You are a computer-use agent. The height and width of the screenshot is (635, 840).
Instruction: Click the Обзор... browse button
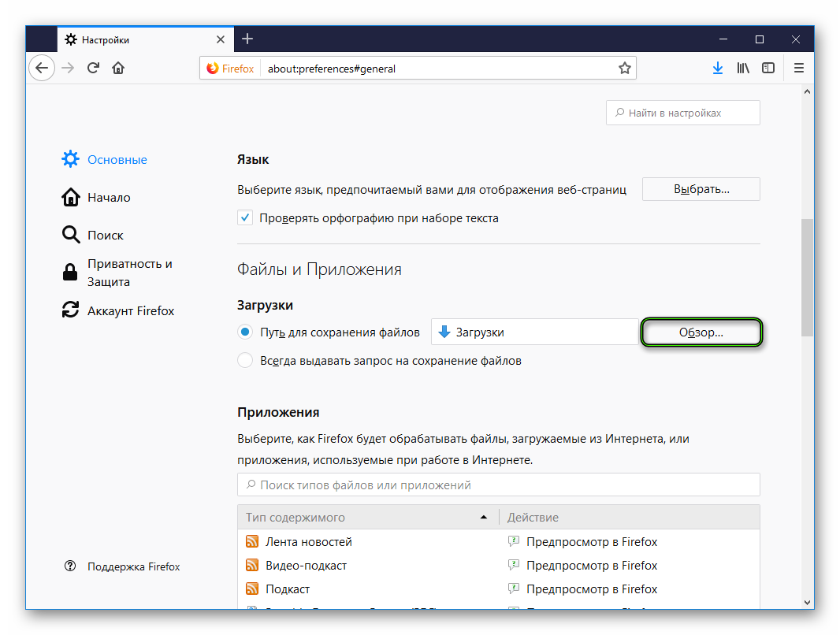(x=701, y=332)
